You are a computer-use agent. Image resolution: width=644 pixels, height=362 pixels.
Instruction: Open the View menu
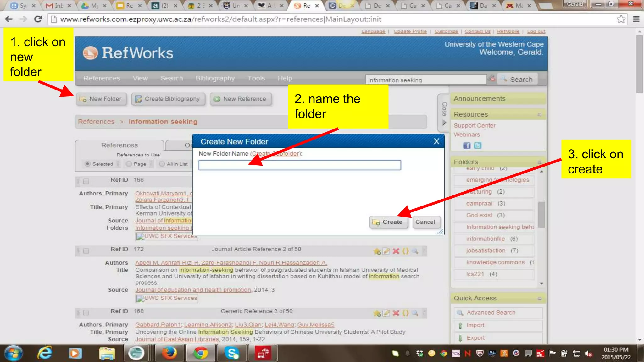140,78
